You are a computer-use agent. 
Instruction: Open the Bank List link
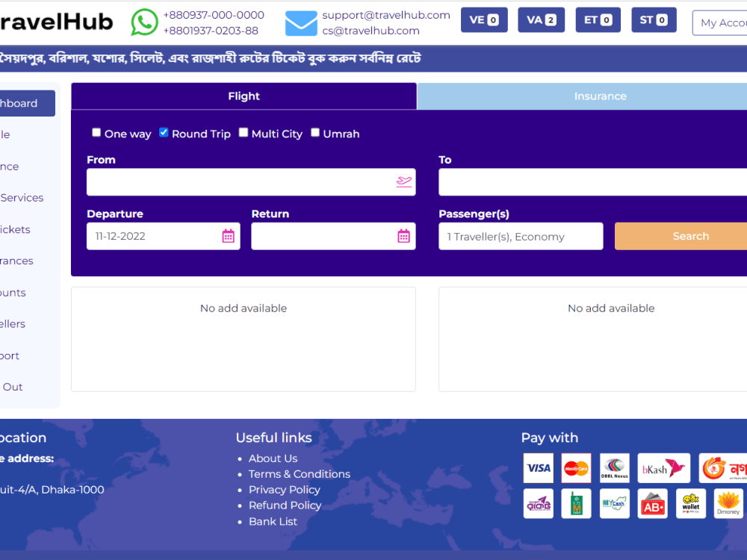273,521
